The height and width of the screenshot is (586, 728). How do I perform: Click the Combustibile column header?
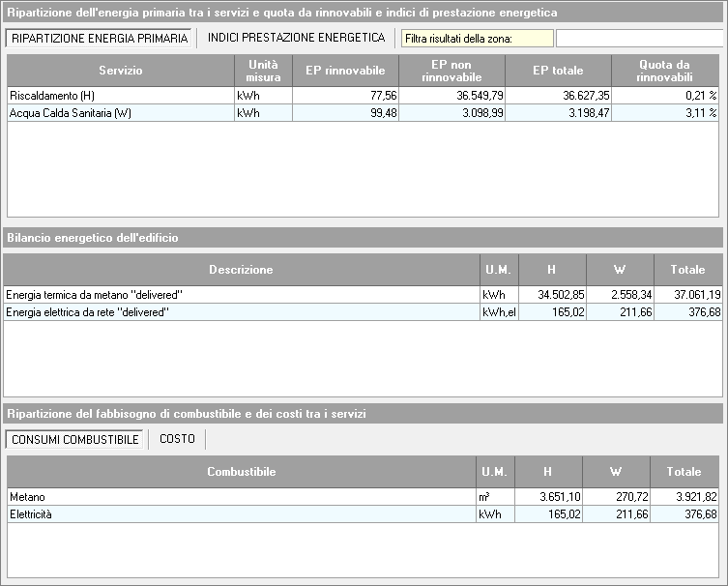click(x=241, y=472)
